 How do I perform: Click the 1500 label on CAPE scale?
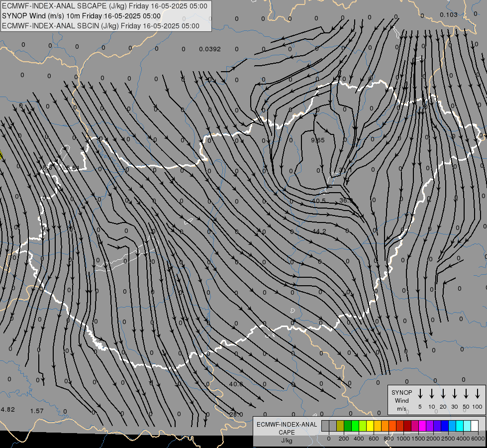(x=418, y=439)
